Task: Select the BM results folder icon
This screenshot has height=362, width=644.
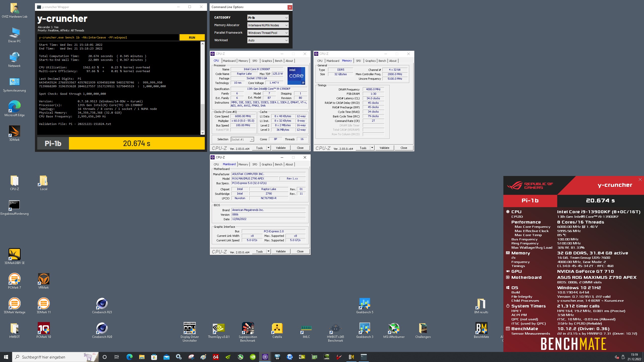Action: 481,306
